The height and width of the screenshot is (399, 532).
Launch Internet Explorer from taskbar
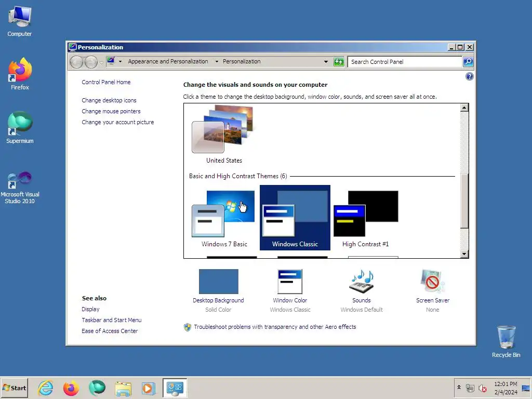pyautogui.click(x=46, y=388)
